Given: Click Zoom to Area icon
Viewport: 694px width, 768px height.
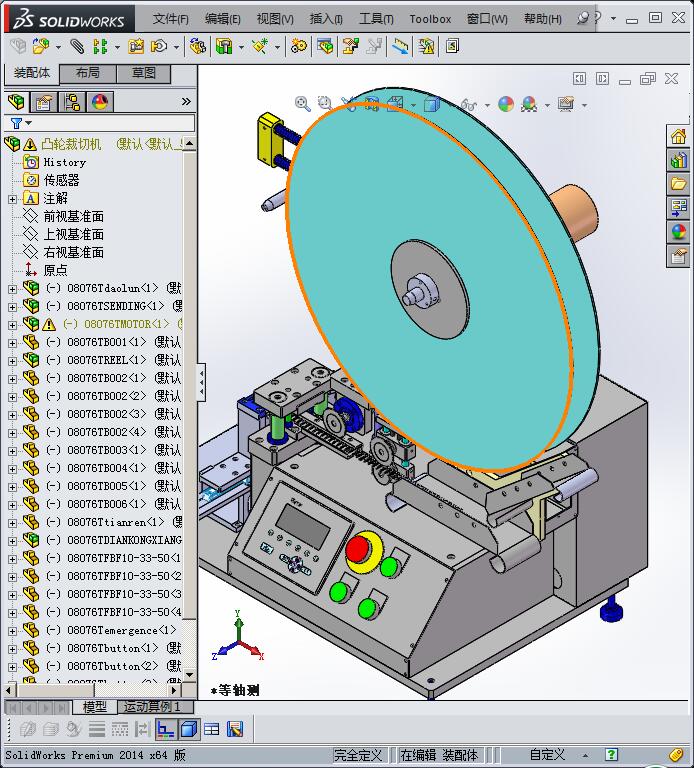Looking at the screenshot, I should pos(325,103).
